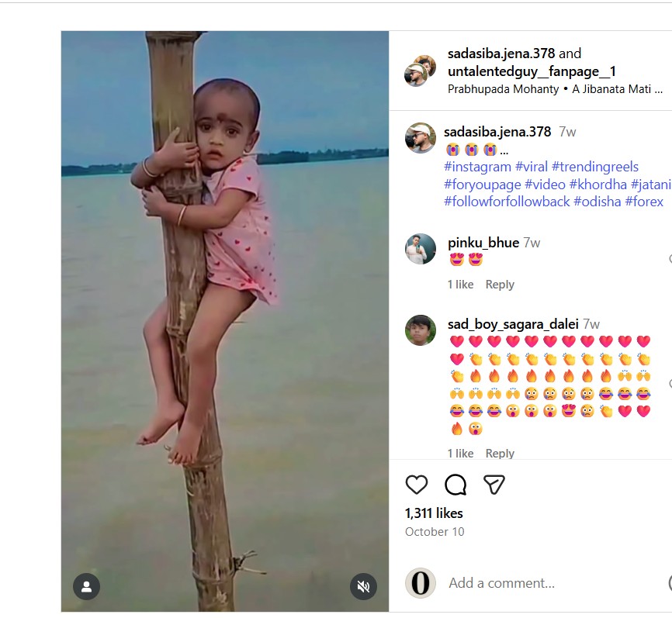Unmute the video sound
Screen dimensions: 672x618
tap(363, 586)
